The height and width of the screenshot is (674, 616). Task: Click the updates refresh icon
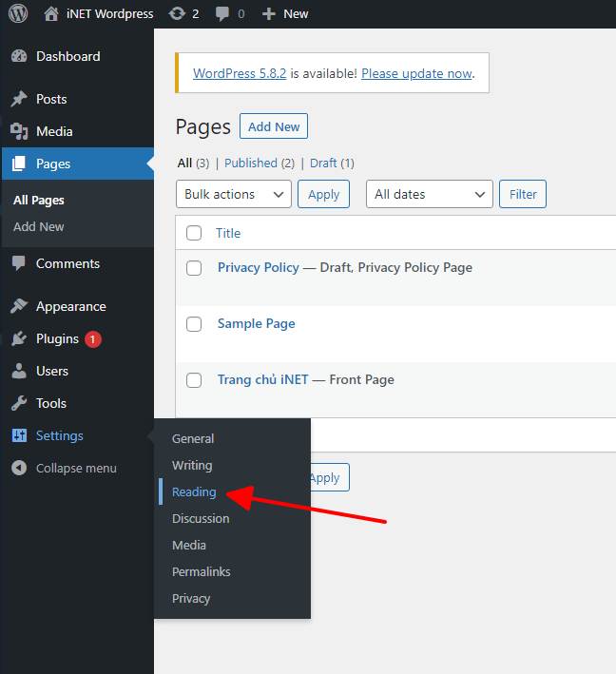(177, 13)
